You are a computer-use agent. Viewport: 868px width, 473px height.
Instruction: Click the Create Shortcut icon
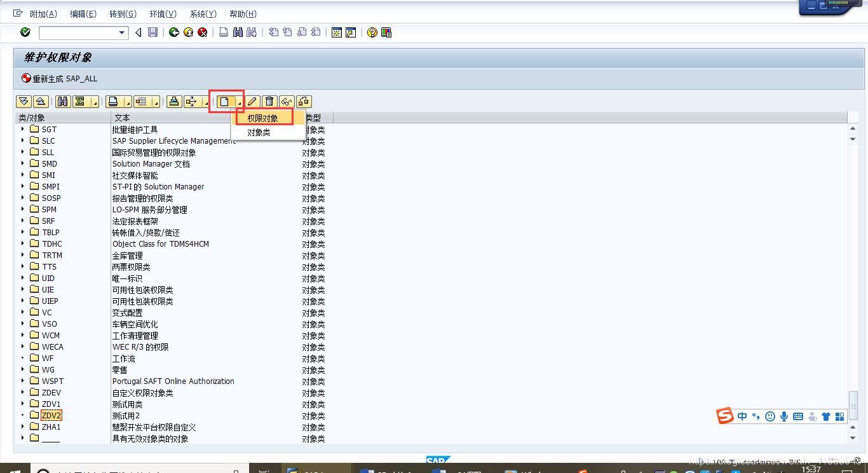(x=351, y=32)
